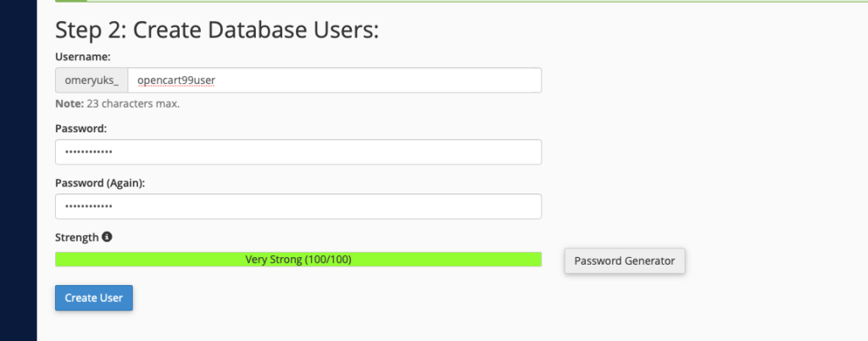This screenshot has height=341, width=868.
Task: Click the Strength label text
Action: point(77,237)
